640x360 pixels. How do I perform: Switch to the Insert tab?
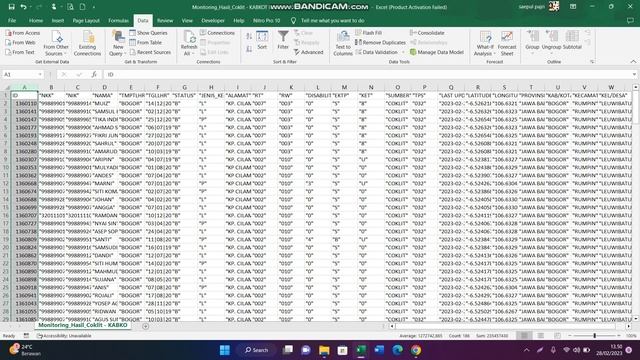(58, 20)
